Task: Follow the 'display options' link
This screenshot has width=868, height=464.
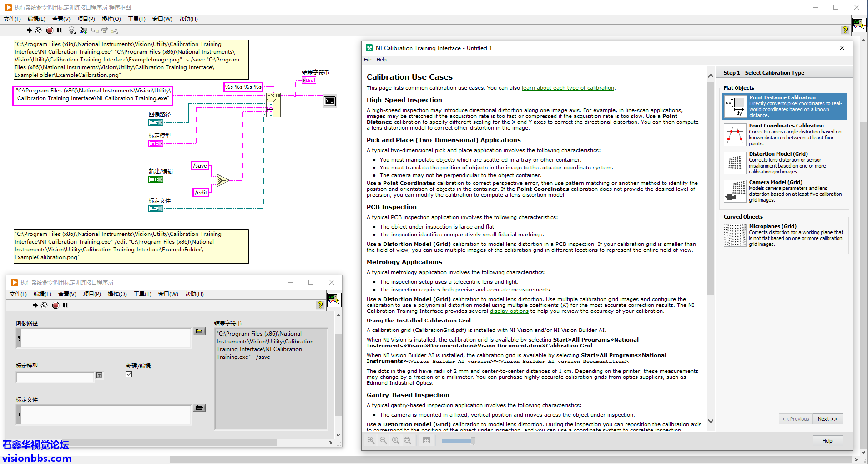Action: (x=509, y=311)
